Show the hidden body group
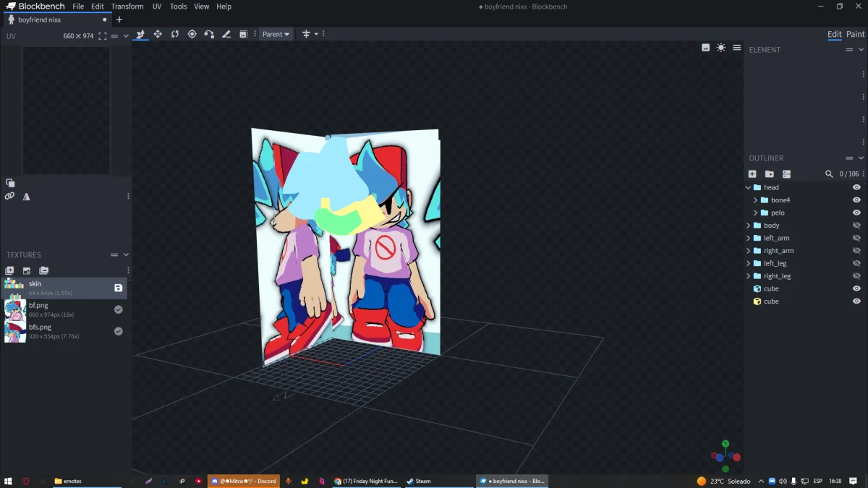 (x=856, y=226)
